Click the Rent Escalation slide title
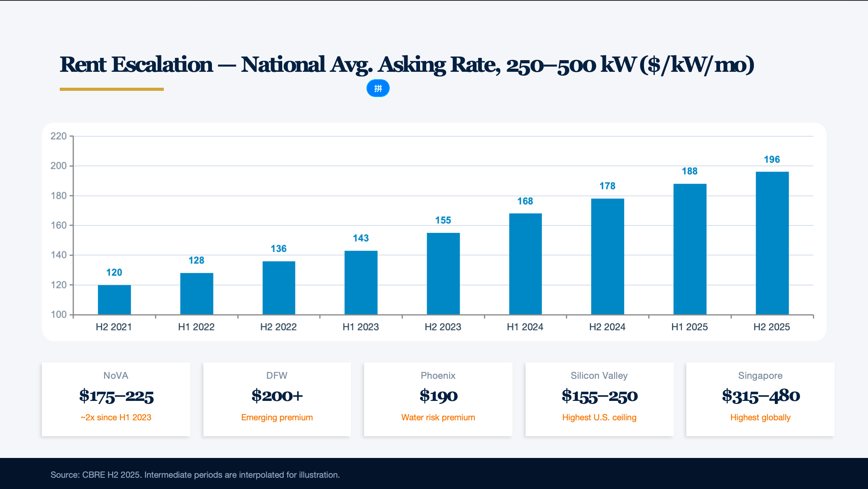 [x=406, y=64]
